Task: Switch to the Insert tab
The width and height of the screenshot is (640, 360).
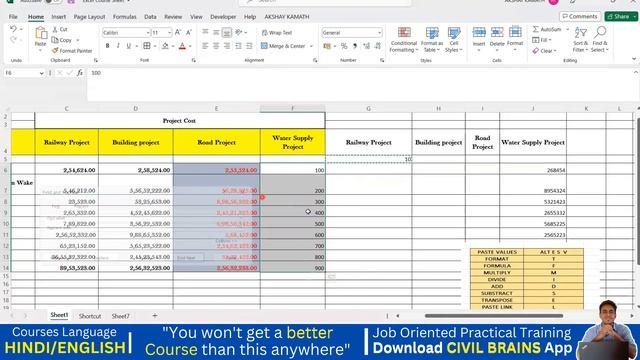Action: [x=58, y=17]
